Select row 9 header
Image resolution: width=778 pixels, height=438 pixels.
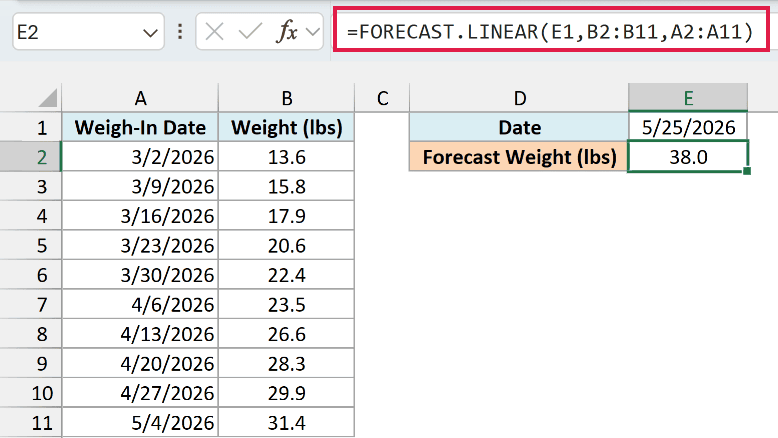(31, 364)
